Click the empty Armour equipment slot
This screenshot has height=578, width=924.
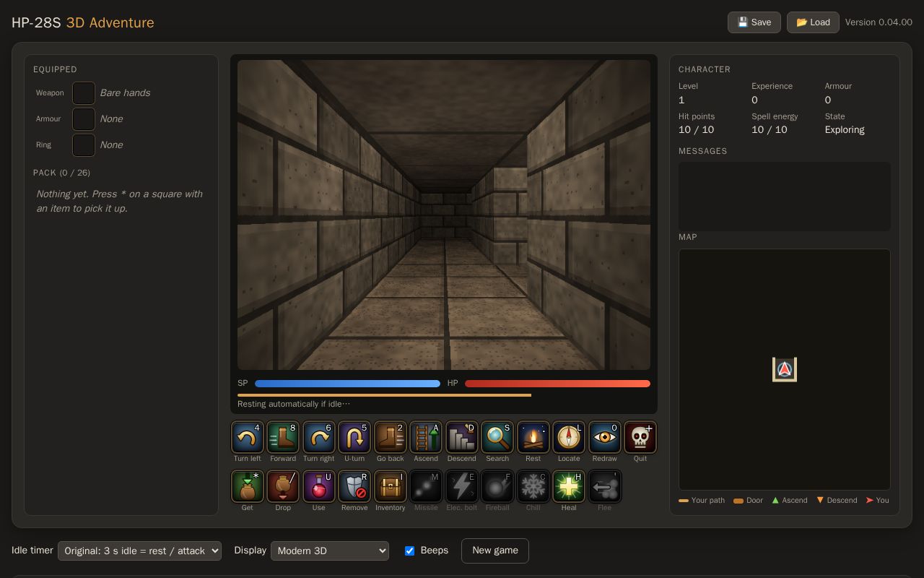point(84,119)
